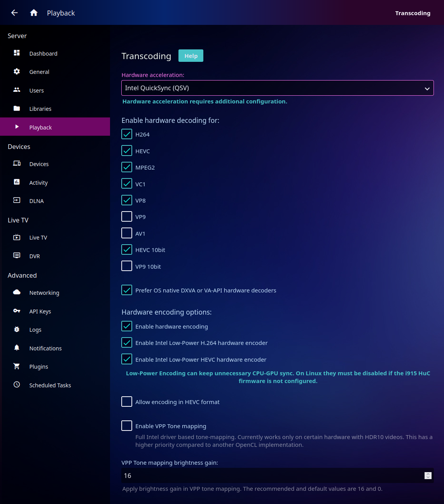Open Networking cloud icon
444x504 pixels.
click(x=17, y=292)
